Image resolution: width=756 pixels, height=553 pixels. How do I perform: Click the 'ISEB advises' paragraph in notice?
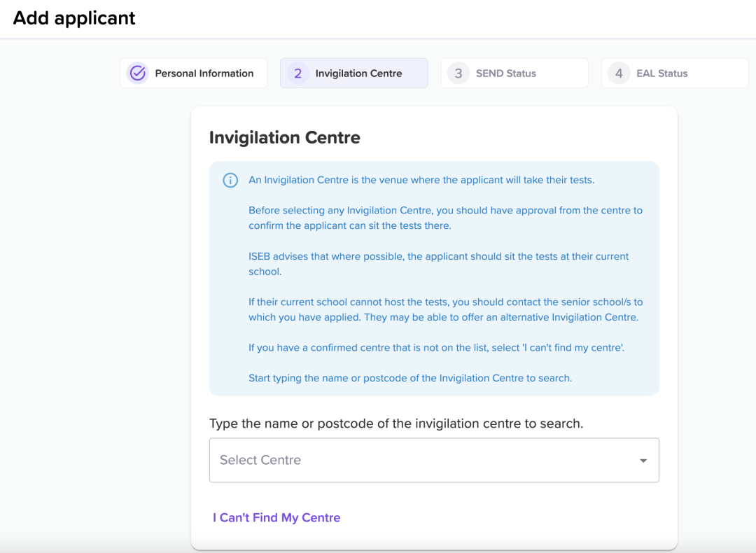(439, 264)
